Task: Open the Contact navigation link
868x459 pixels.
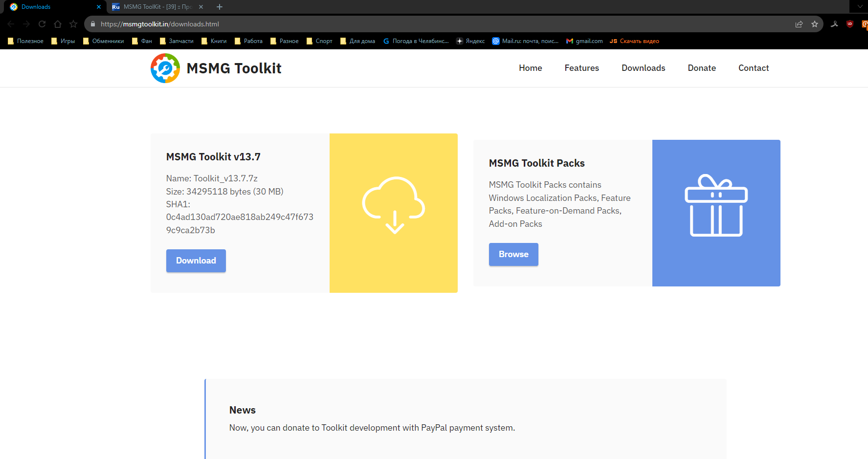Action: point(754,68)
